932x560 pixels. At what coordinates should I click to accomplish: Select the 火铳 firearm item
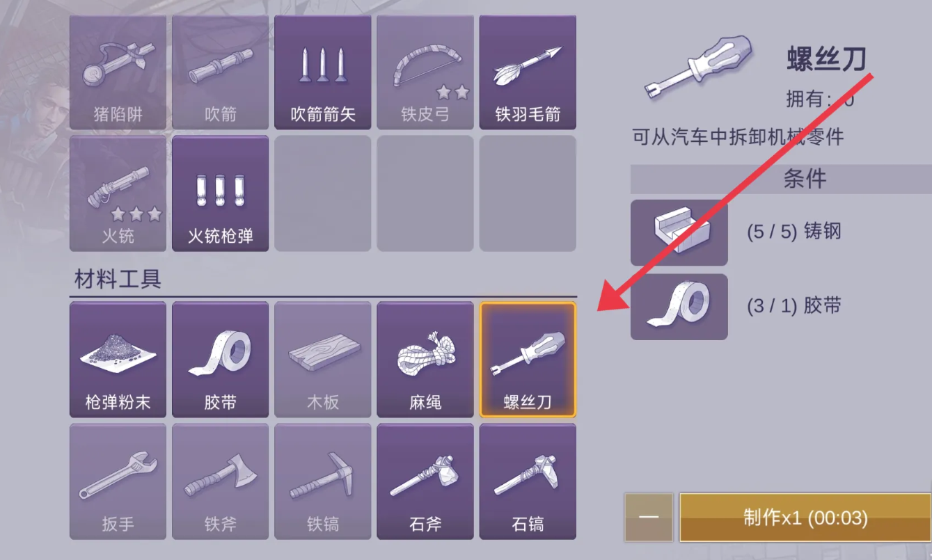point(118,193)
